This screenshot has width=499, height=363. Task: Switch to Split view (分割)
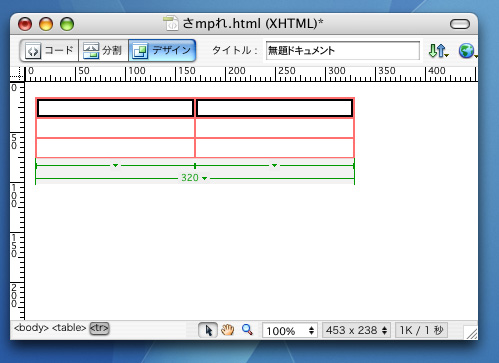(x=103, y=51)
